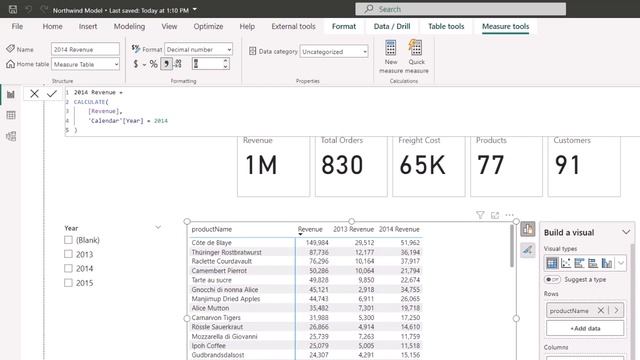Click the focus mode icon above table
The height and width of the screenshot is (360, 640).
click(495, 215)
